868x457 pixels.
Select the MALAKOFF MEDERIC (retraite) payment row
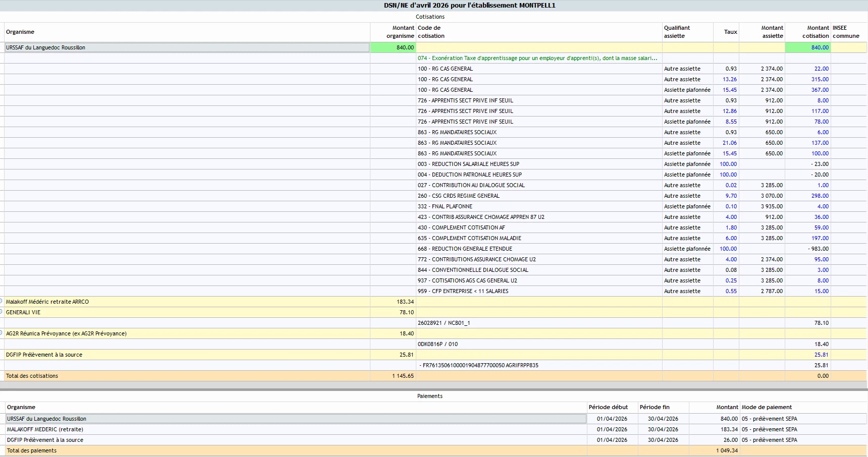pos(296,429)
